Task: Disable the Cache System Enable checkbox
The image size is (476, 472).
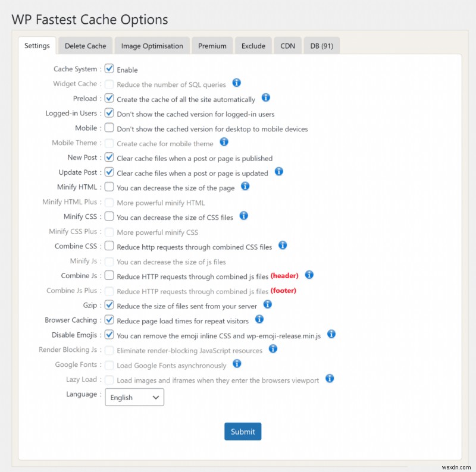Action: [109, 69]
